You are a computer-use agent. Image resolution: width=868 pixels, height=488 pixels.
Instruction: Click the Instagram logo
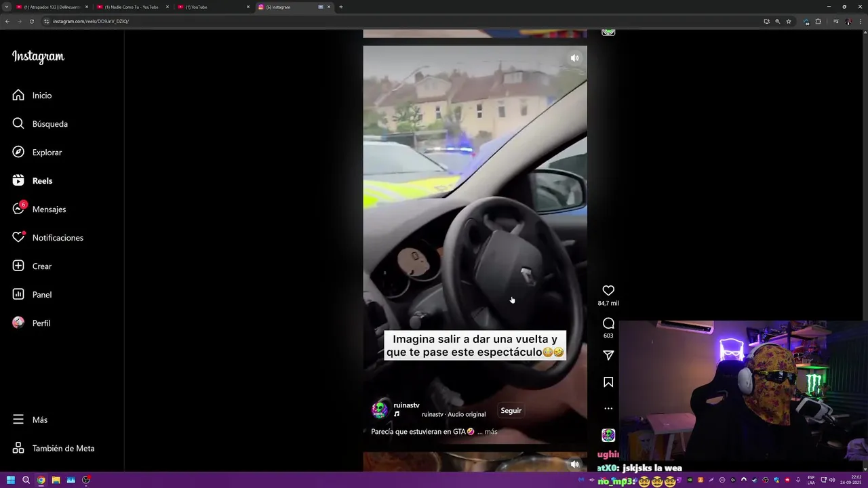click(x=38, y=58)
